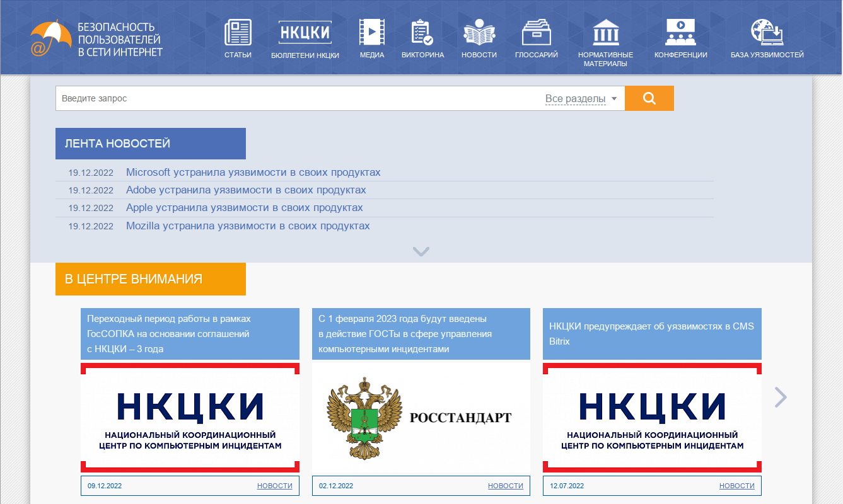This screenshot has width=843, height=504.
Task: Open the Викторина checklist icon
Action: click(x=422, y=32)
